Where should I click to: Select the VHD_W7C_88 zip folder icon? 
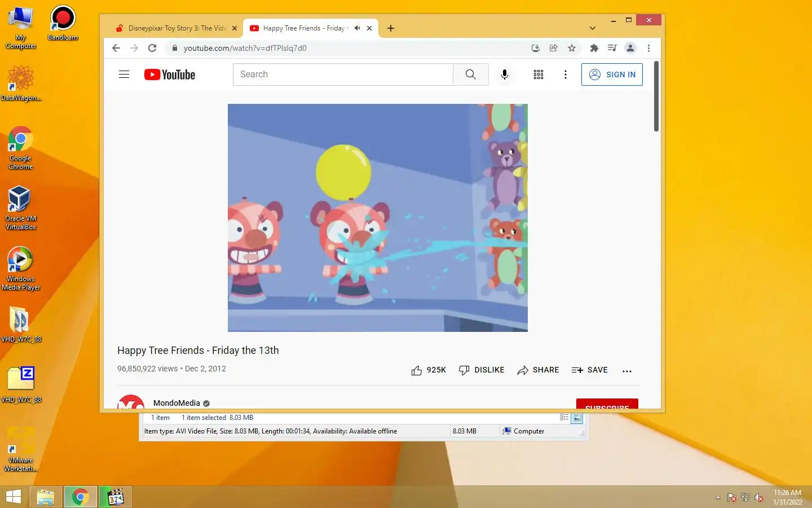pyautogui.click(x=21, y=385)
